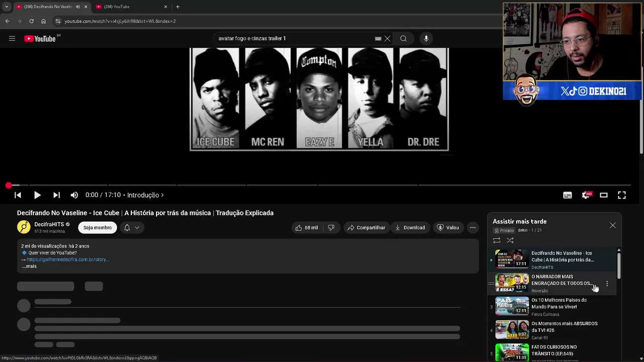
Task: Open the O NARRADOR MAIS ENGRAÇADO thumbnail
Action: pyautogui.click(x=512, y=283)
